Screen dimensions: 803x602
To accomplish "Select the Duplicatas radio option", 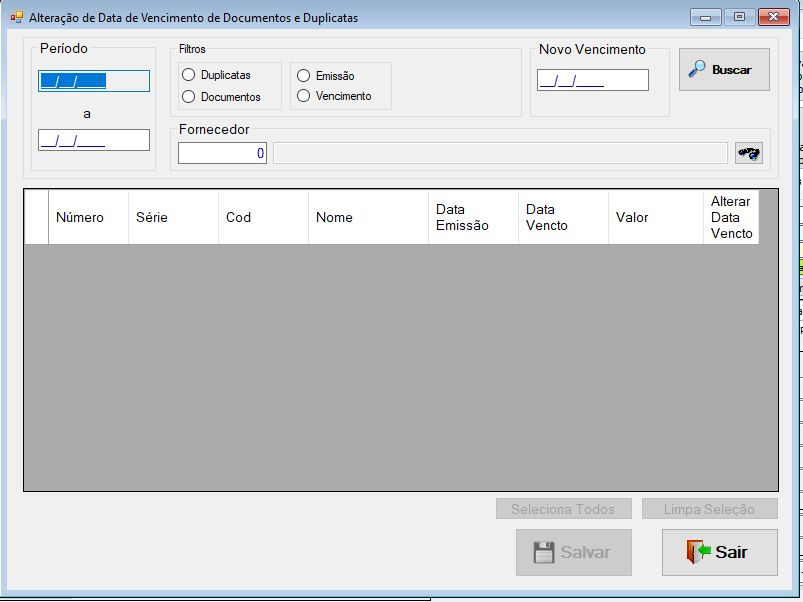I will tap(216, 75).
